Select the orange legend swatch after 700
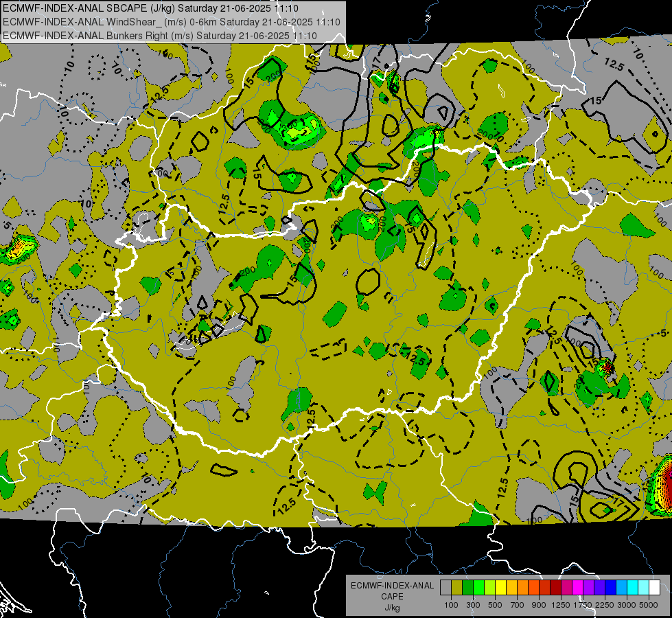The image size is (672, 618). coord(522,587)
